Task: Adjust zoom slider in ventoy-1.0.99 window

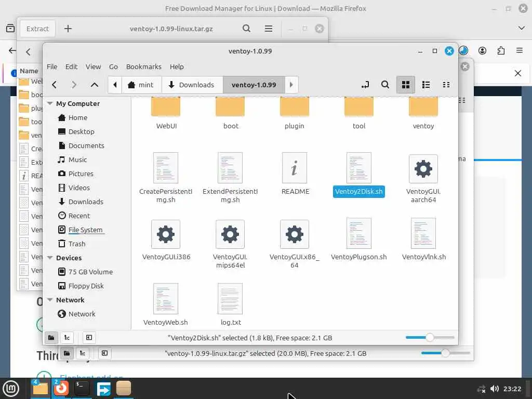Action: [x=430, y=337]
